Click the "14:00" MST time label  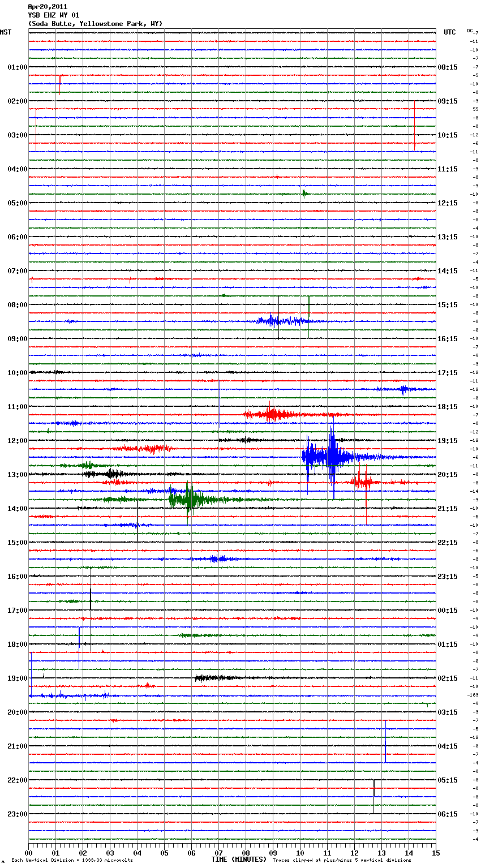18,509
